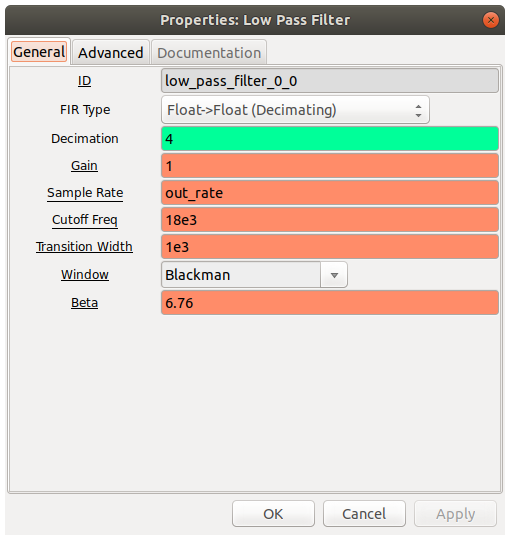Click the Transition Width label
Image resolution: width=514 pixels, height=544 pixels.
pyautogui.click(x=85, y=248)
